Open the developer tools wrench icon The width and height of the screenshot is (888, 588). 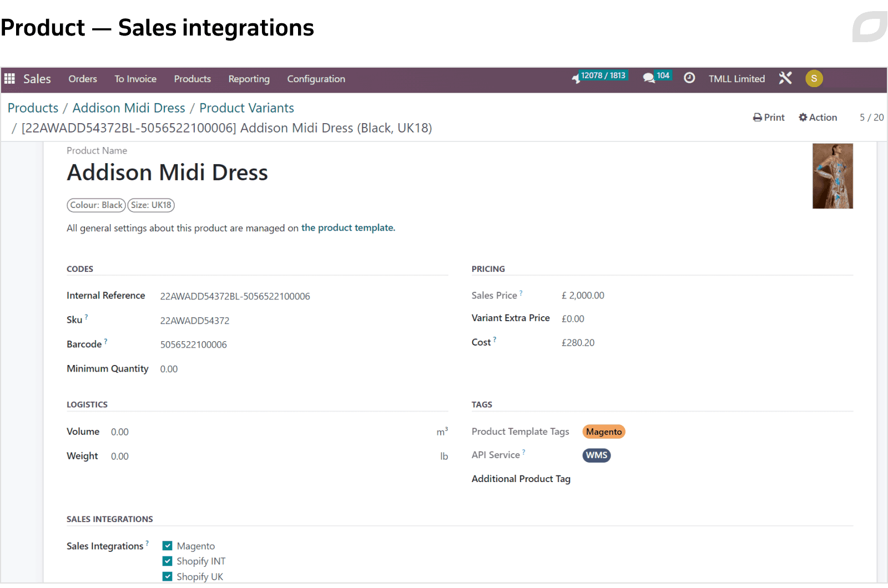tap(785, 78)
